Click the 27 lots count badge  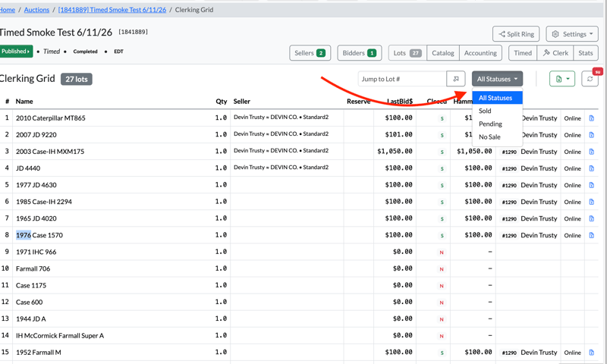[77, 80]
